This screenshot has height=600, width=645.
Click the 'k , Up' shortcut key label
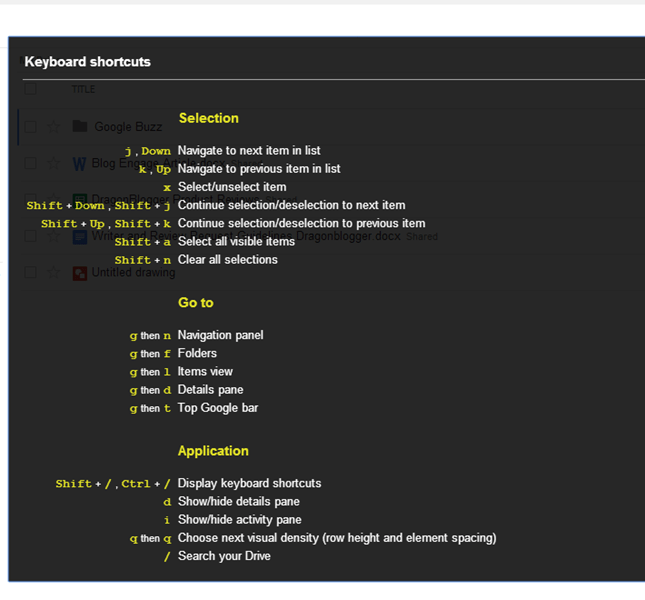point(155,169)
